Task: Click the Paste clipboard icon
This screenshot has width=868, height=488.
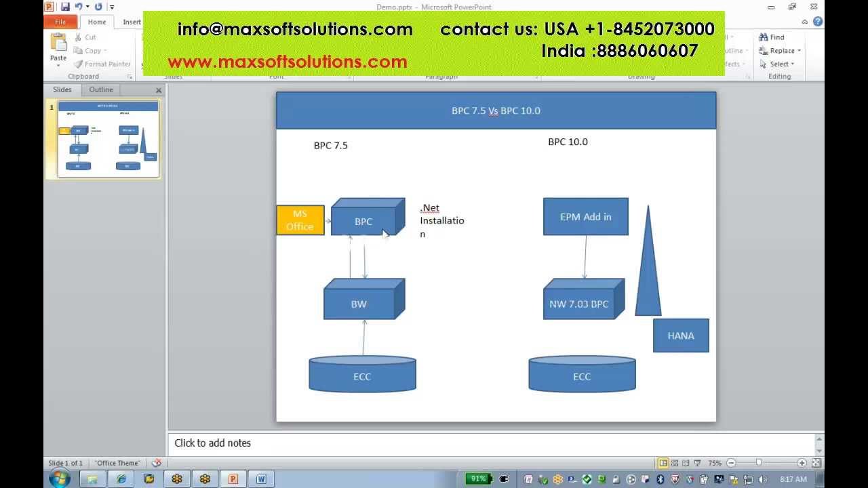Action: point(58,42)
